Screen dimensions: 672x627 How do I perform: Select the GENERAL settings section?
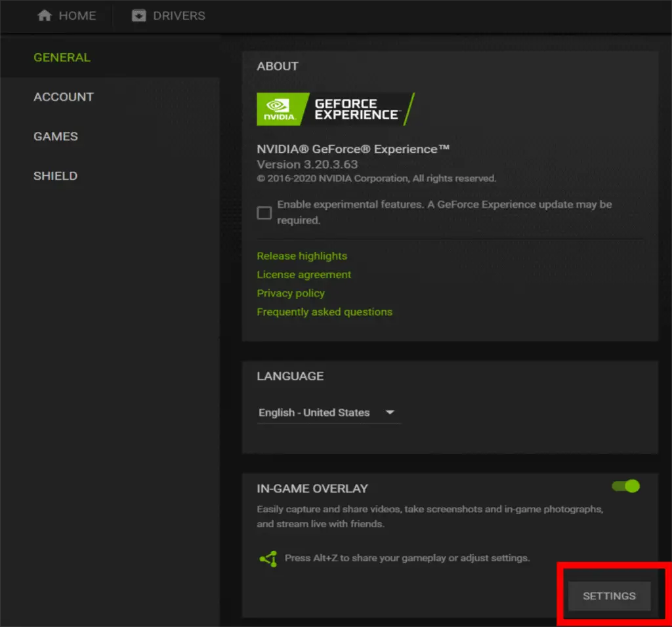pyautogui.click(x=62, y=58)
